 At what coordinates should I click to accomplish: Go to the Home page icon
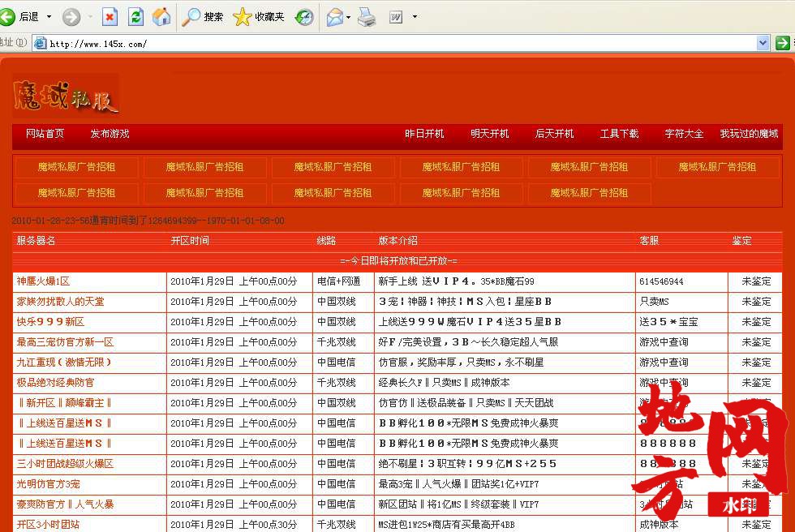pyautogui.click(x=161, y=17)
